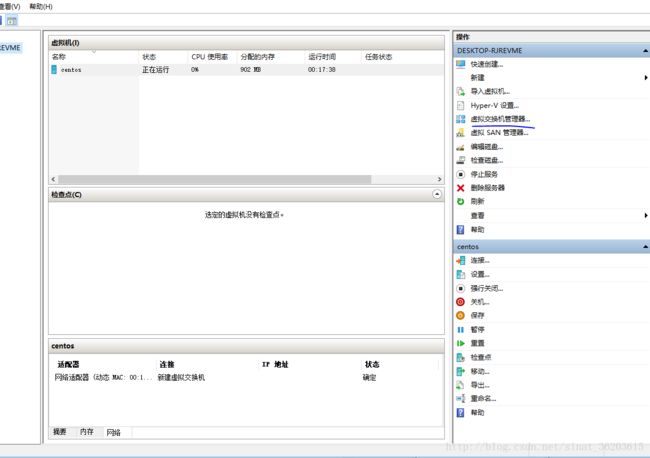Click the 检查磁盘 icon

tap(461, 160)
